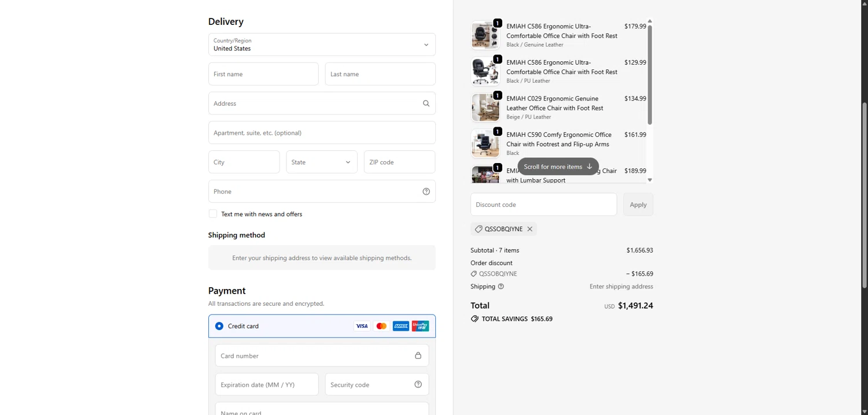Click the Expiration date field
The width and height of the screenshot is (868, 415).
pyautogui.click(x=267, y=384)
